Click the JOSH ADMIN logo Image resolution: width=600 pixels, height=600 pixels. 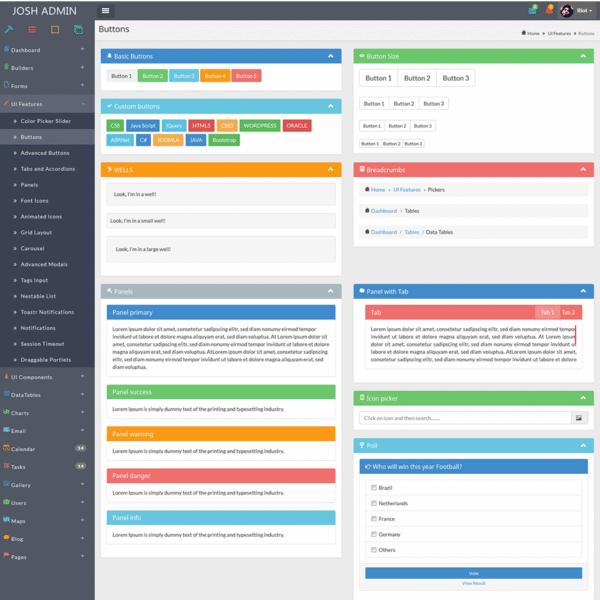[44, 11]
